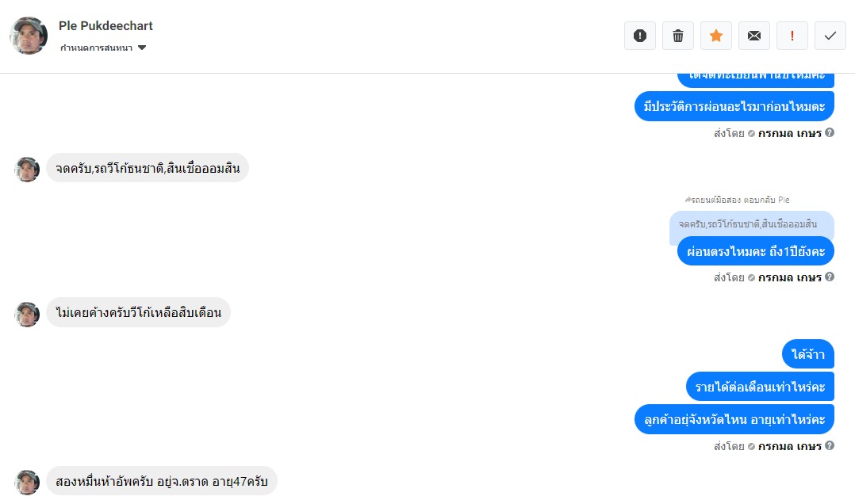Mark conversation as spam with exclamation circle icon
This screenshot has width=855, height=504.
coord(639,36)
